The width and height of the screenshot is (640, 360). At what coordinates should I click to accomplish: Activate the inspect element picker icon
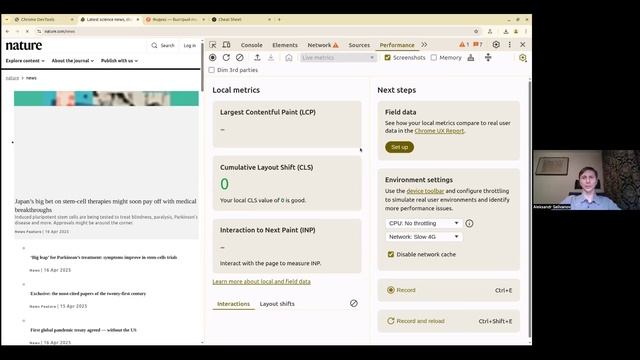(213, 45)
